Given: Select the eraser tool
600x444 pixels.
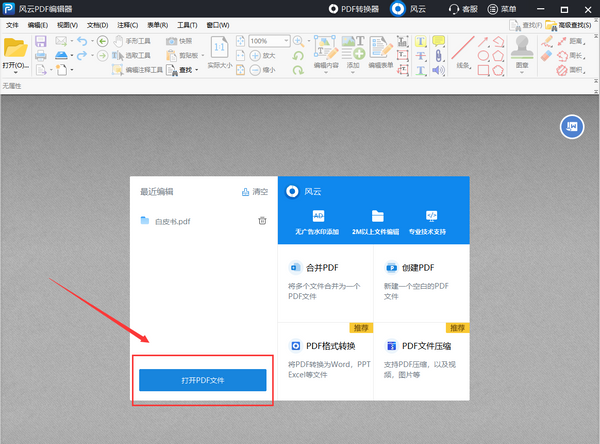Looking at the screenshot, I should click(x=546, y=56).
